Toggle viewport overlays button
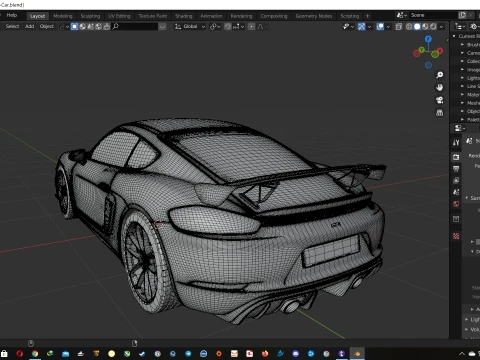 click(380, 26)
